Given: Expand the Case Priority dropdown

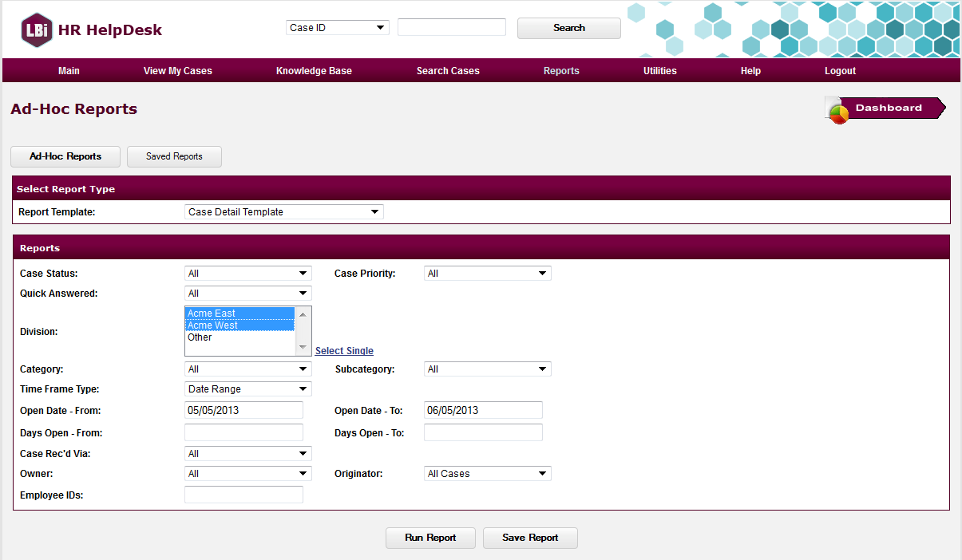Looking at the screenshot, I should coord(488,274).
